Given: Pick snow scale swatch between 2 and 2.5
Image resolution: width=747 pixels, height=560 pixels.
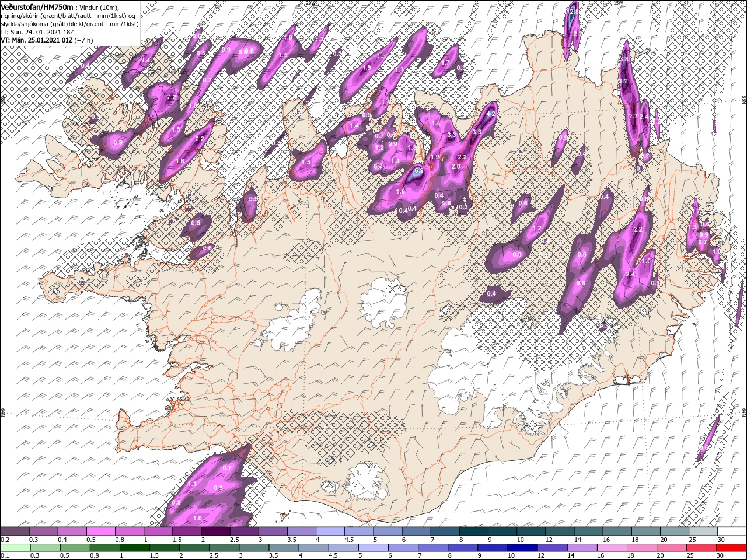Looking at the screenshot, I should click(x=215, y=531).
